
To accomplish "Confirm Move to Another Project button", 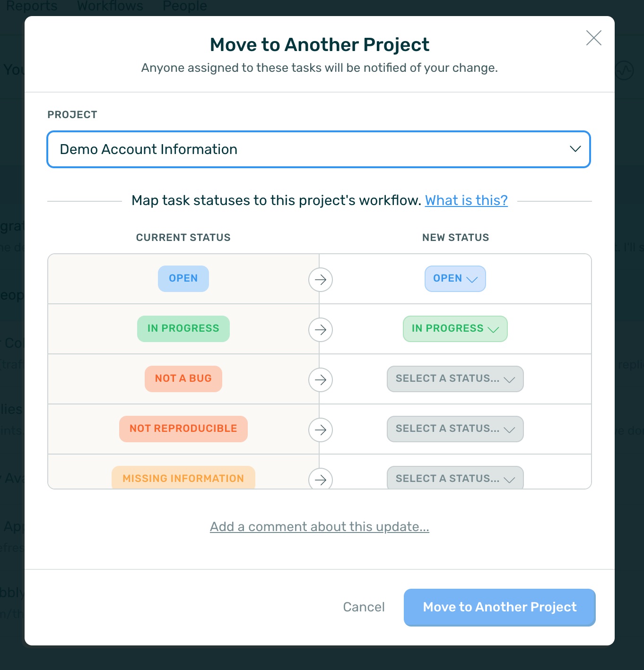I will point(499,607).
